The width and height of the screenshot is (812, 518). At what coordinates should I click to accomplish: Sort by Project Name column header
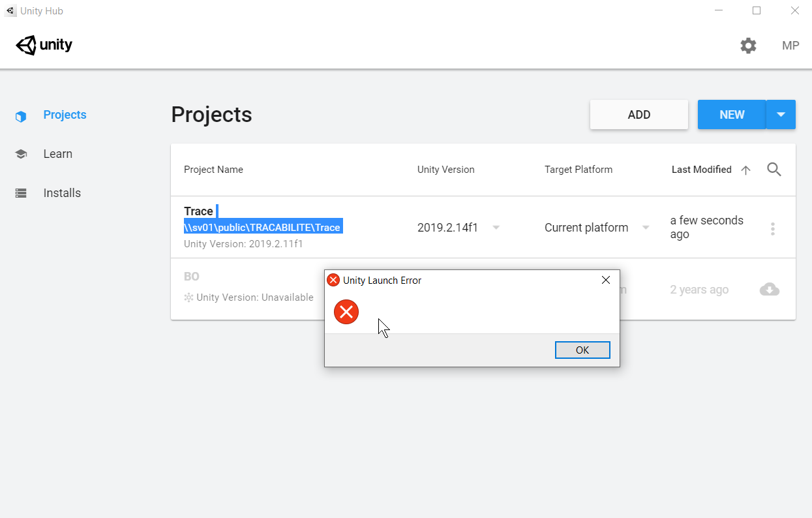point(213,170)
